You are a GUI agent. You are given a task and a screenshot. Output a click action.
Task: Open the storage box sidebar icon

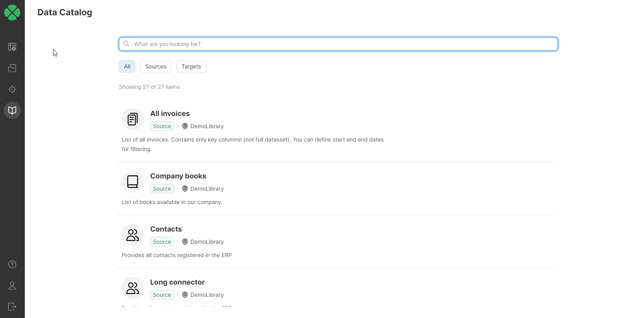pyautogui.click(x=12, y=68)
